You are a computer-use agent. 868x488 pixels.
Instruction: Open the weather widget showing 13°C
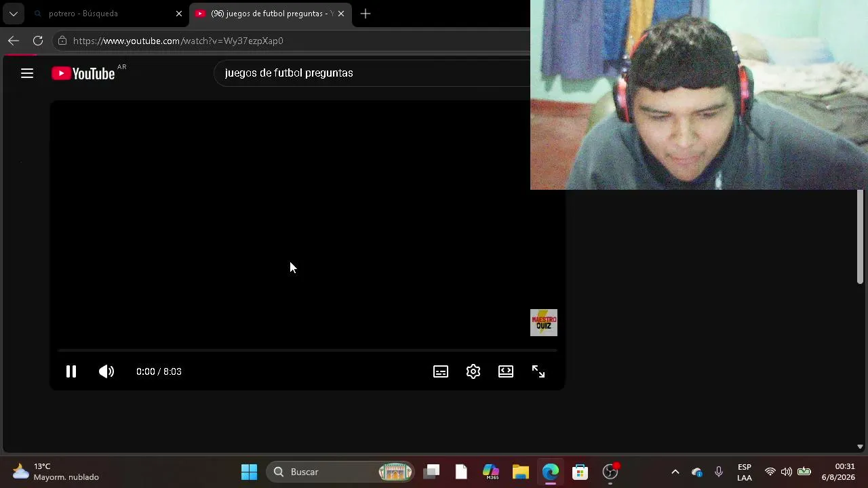pos(56,472)
